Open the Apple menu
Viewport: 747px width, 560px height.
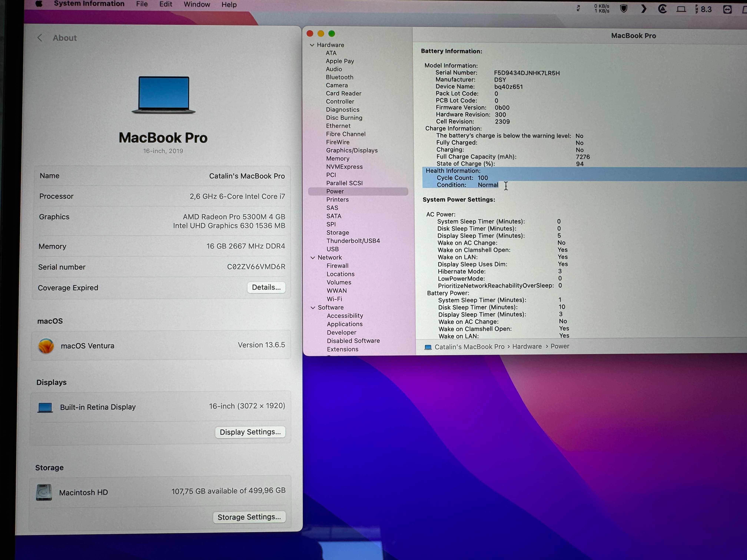[x=39, y=4]
